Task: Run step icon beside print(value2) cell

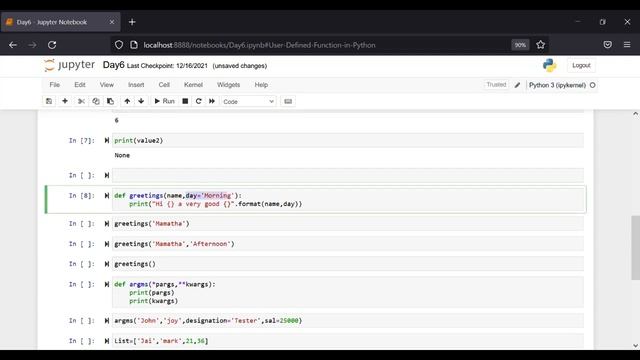Action: click(x=107, y=140)
